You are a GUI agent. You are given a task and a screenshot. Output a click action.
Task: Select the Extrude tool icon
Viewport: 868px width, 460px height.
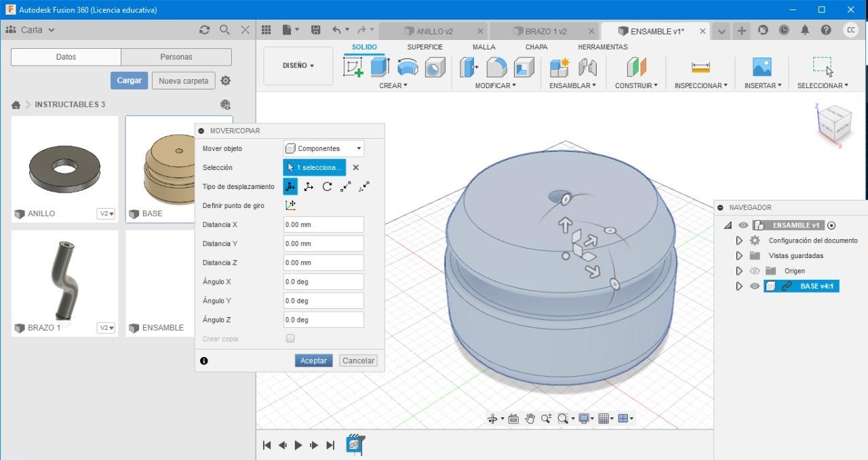point(380,67)
